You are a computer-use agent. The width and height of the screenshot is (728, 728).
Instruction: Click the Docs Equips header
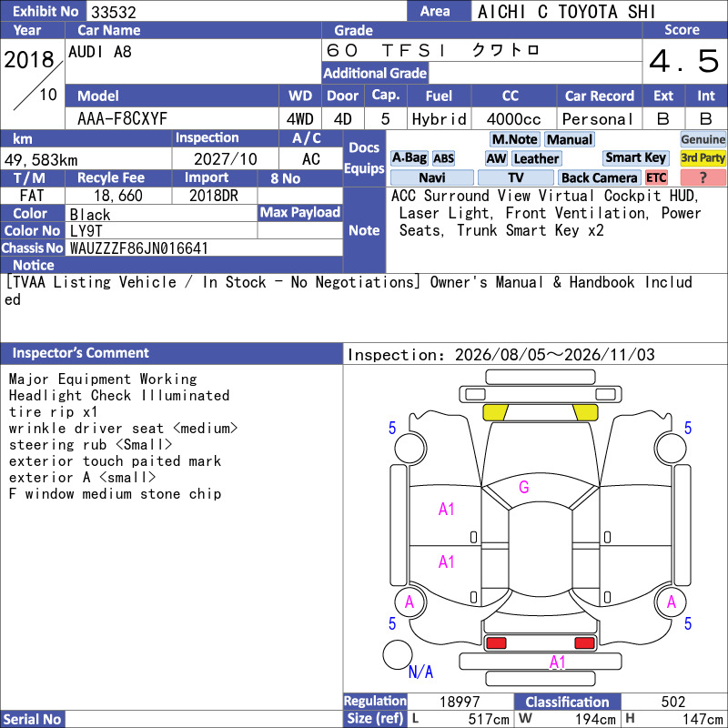click(x=364, y=157)
